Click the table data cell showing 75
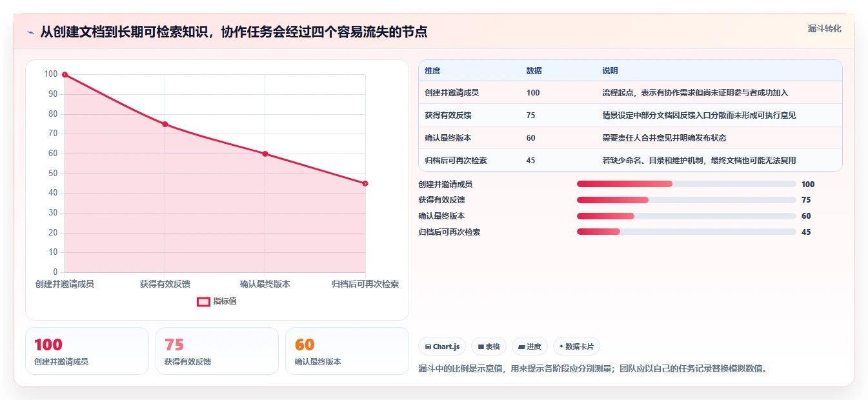The image size is (868, 400). tap(530, 115)
